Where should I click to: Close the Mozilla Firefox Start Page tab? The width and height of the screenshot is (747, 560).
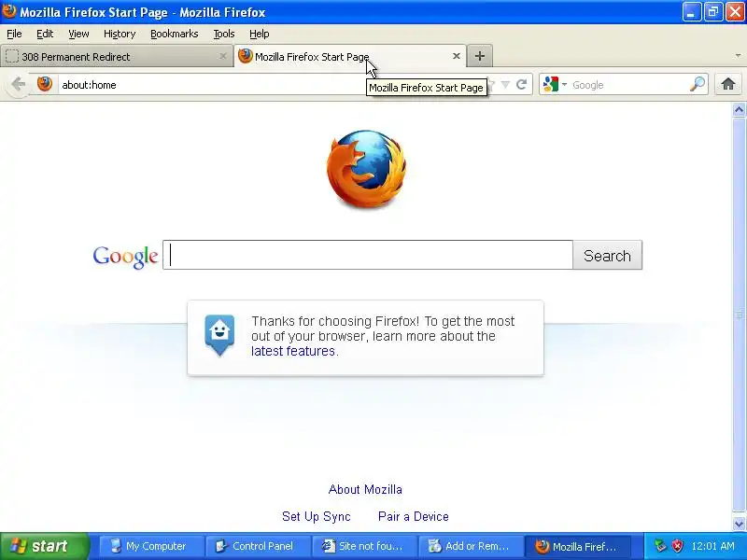(457, 56)
